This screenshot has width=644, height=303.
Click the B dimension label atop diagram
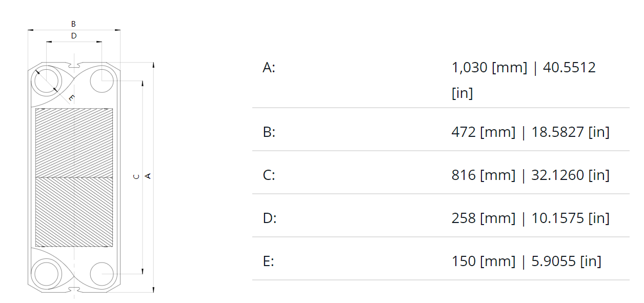click(73, 24)
